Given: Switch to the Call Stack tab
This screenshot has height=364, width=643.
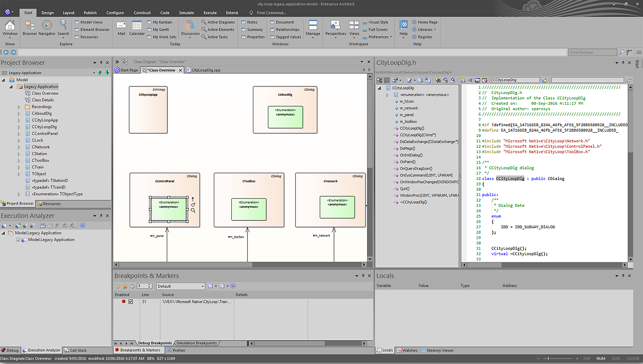Looking at the screenshot, I should click(x=75, y=350).
